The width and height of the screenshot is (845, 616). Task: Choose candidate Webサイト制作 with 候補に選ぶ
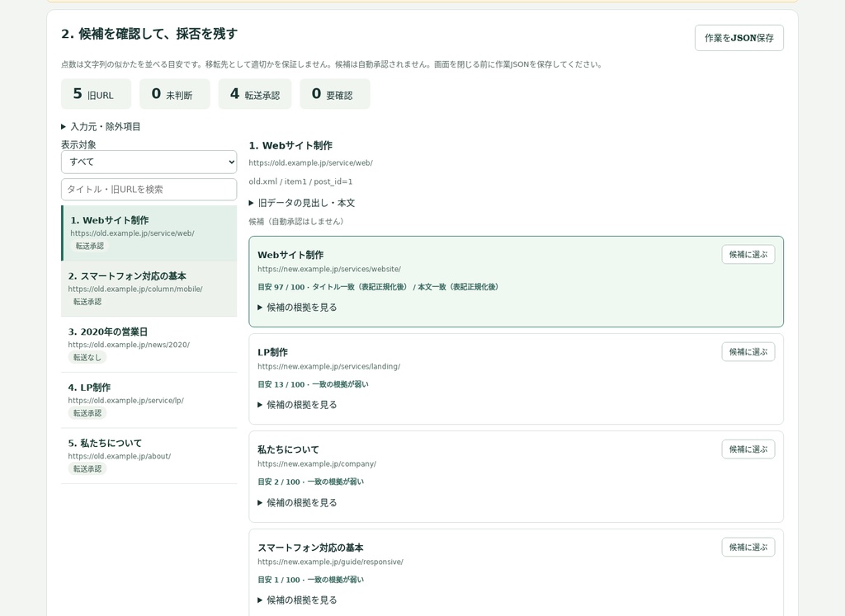pyautogui.click(x=748, y=255)
